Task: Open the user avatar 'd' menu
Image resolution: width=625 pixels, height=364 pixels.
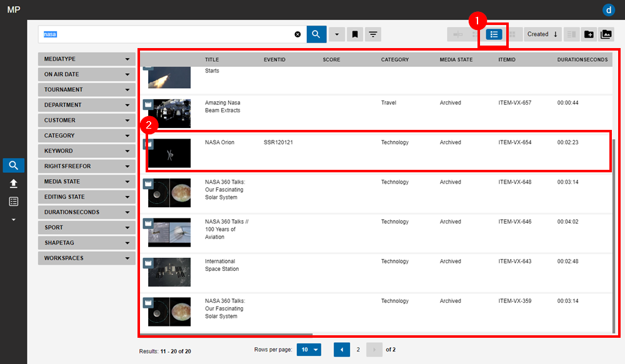Action: coord(608,9)
